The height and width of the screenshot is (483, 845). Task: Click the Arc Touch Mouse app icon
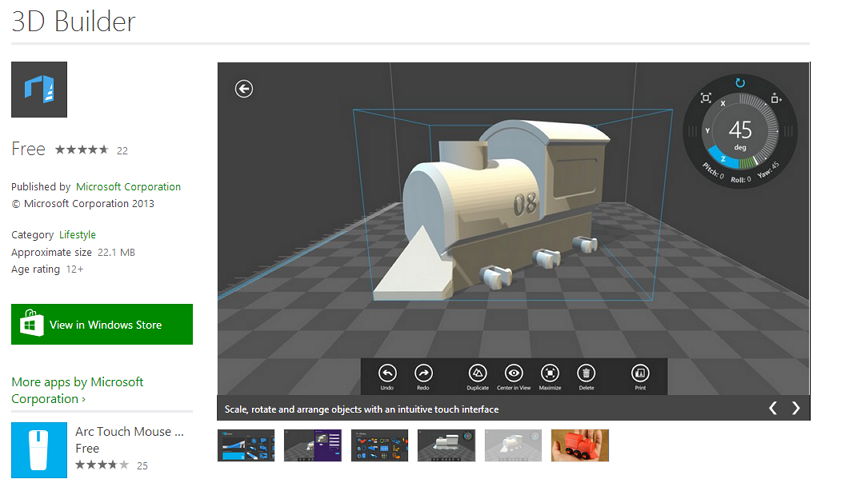click(39, 450)
